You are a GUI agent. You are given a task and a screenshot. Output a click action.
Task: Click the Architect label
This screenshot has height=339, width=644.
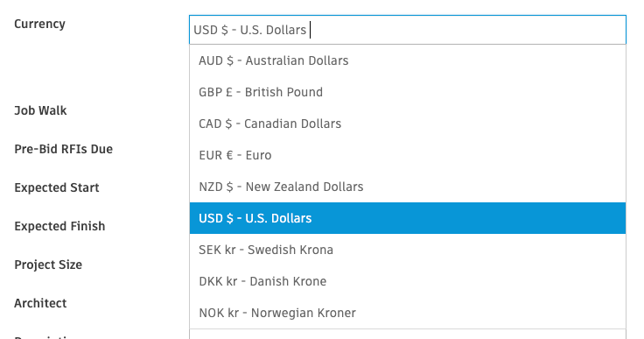(x=40, y=303)
